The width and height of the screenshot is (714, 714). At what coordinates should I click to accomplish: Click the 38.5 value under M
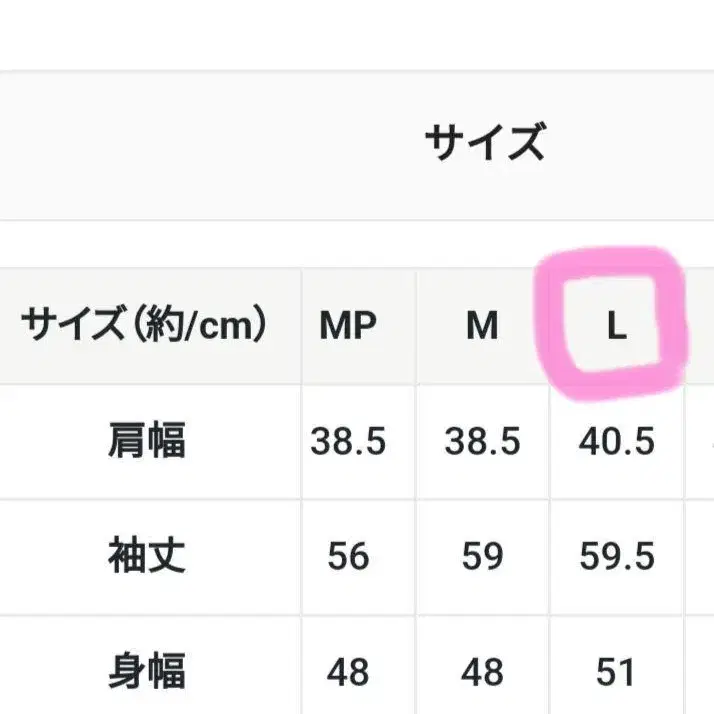pos(482,441)
